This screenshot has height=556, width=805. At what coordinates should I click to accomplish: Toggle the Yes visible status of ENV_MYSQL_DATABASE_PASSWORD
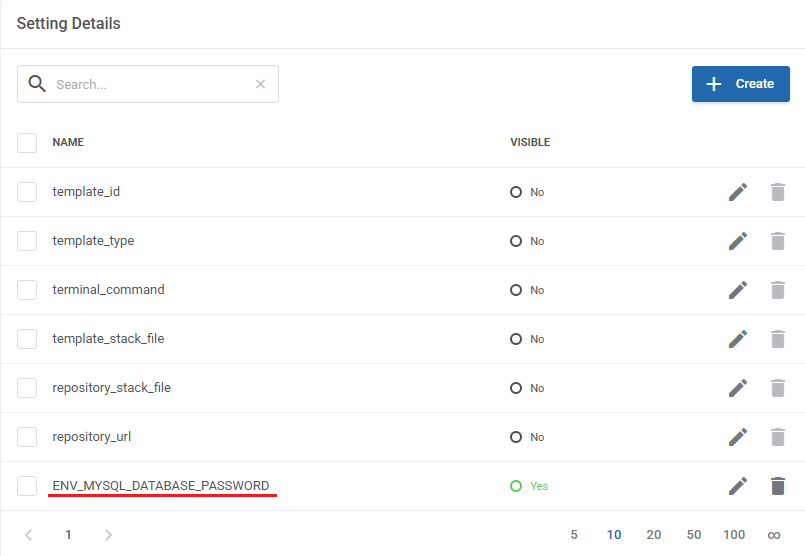(529, 486)
